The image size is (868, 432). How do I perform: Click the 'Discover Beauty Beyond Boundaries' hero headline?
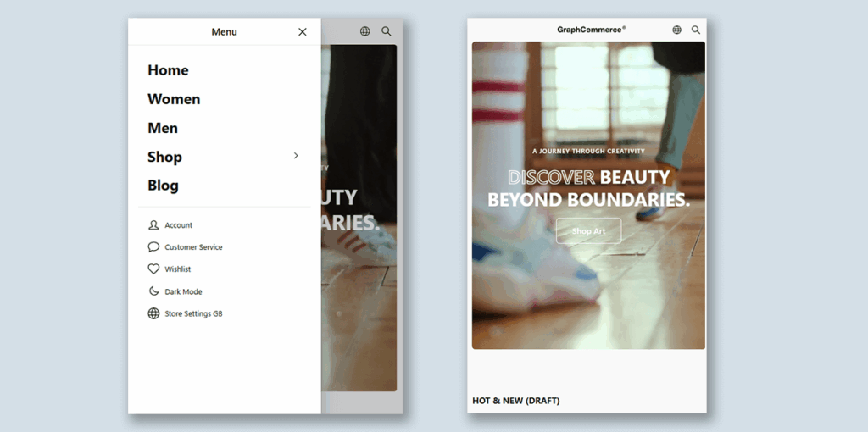point(588,188)
